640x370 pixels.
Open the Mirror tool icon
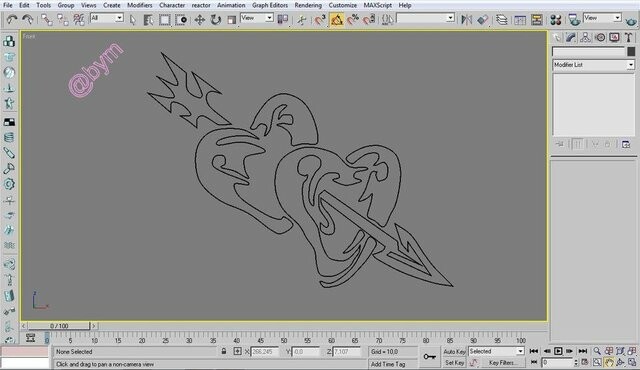(x=466, y=20)
